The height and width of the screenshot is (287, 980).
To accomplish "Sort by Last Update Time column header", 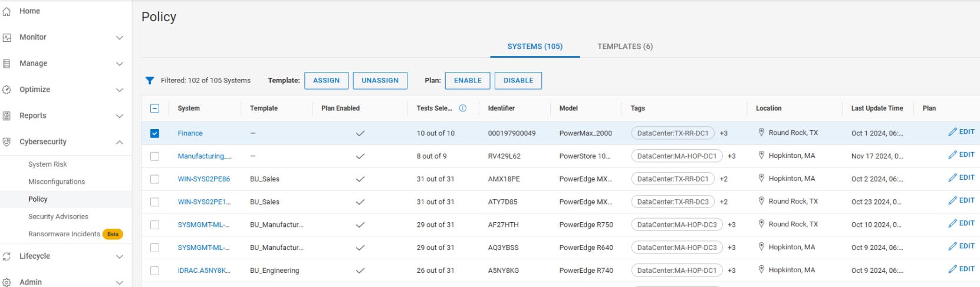I will [x=877, y=108].
